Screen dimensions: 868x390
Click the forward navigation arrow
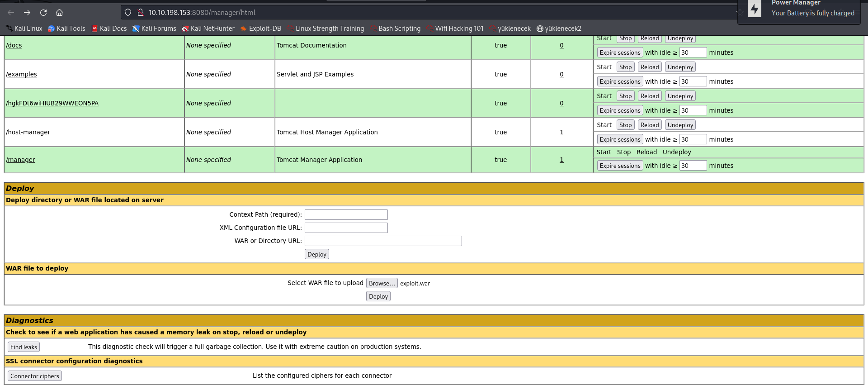pos(27,13)
